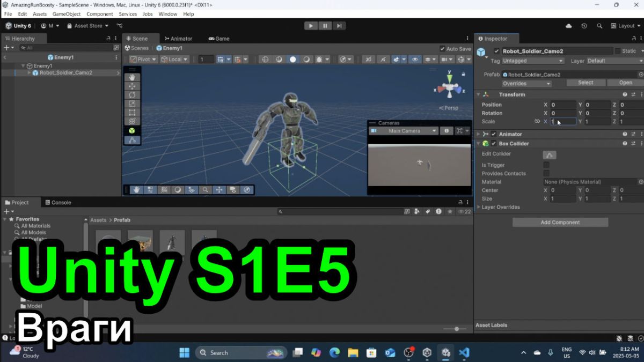Click the Unity cloud icon in top toolbar
The image size is (644, 362).
pos(569,26)
